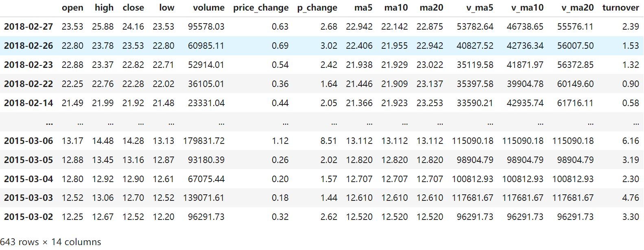Viewport: 644px width, 250px height.
Task: Click volume value 139071.61
Action: [x=203, y=198]
